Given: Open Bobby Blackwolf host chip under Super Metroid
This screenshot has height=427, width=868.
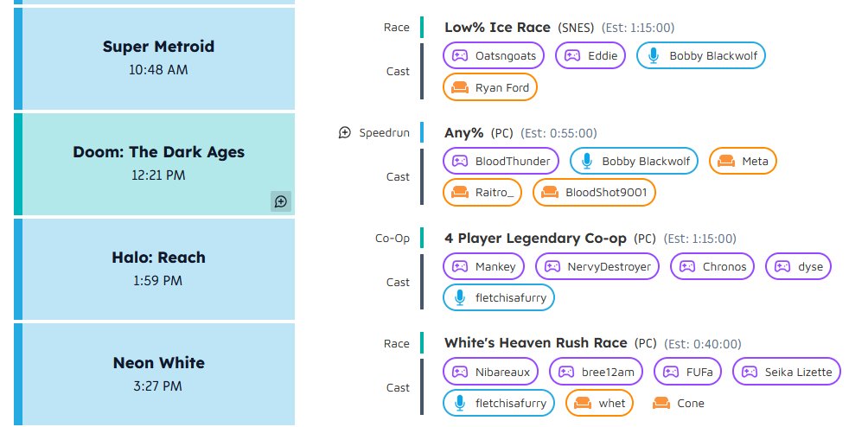Looking at the screenshot, I should pyautogui.click(x=701, y=56).
